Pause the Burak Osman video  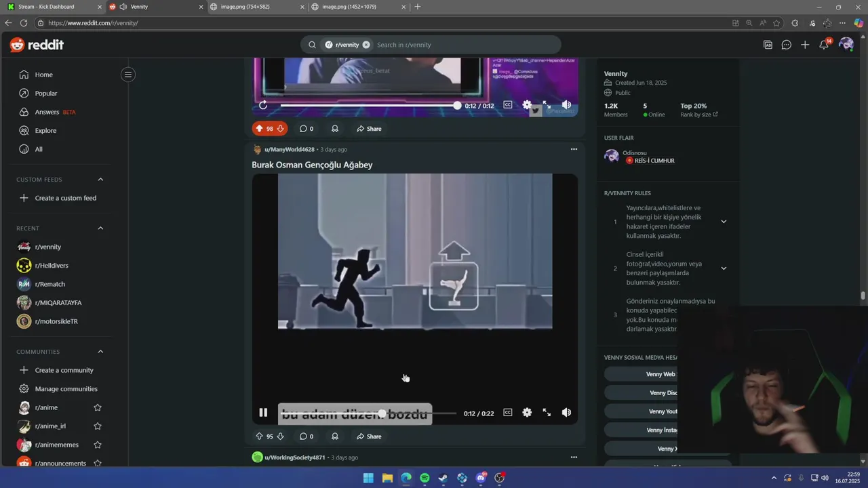[263, 413]
